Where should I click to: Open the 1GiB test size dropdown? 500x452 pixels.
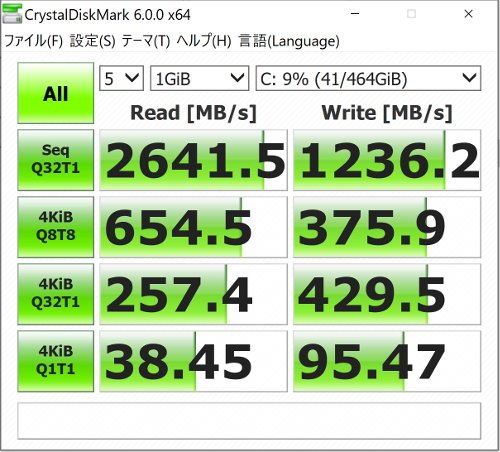click(x=199, y=78)
